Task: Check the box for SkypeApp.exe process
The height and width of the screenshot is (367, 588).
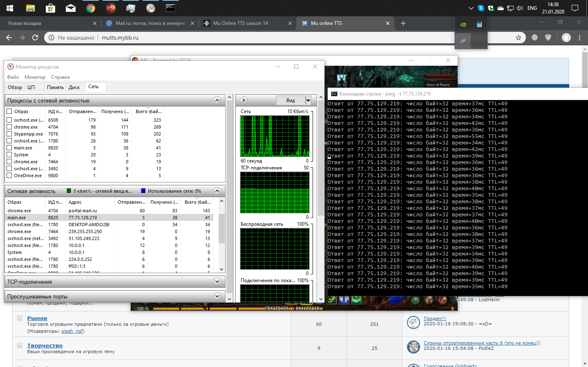Action: point(9,134)
